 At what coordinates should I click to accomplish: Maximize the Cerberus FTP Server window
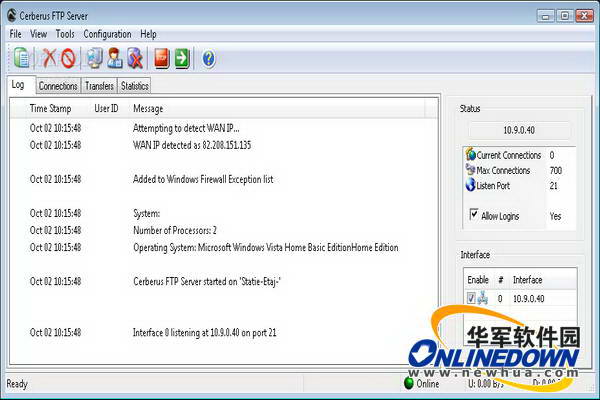tap(565, 16)
